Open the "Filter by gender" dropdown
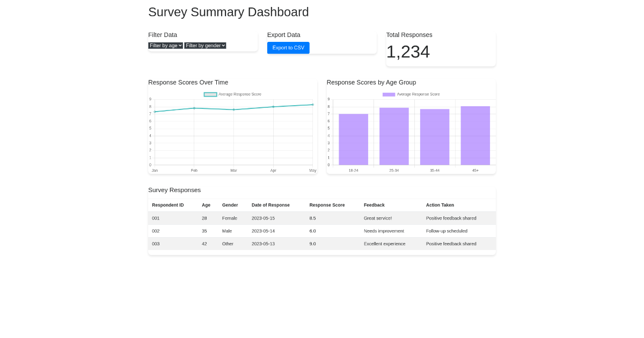 [205, 46]
